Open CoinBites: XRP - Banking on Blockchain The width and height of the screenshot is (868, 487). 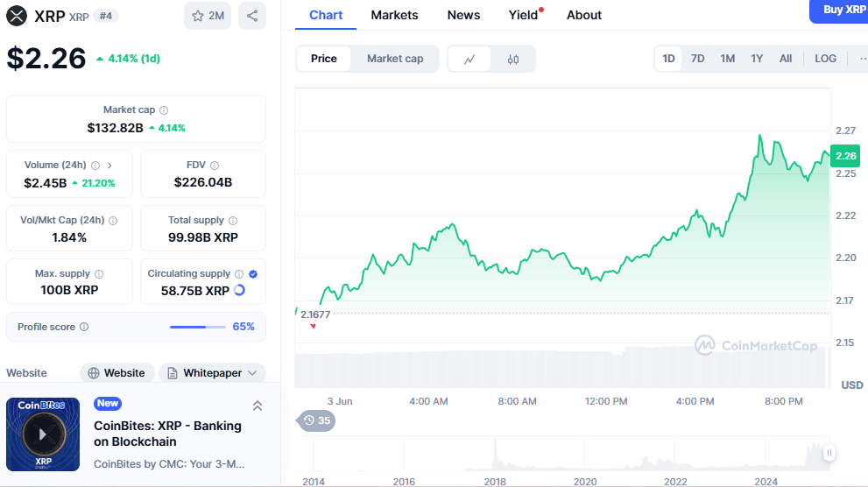tap(168, 434)
